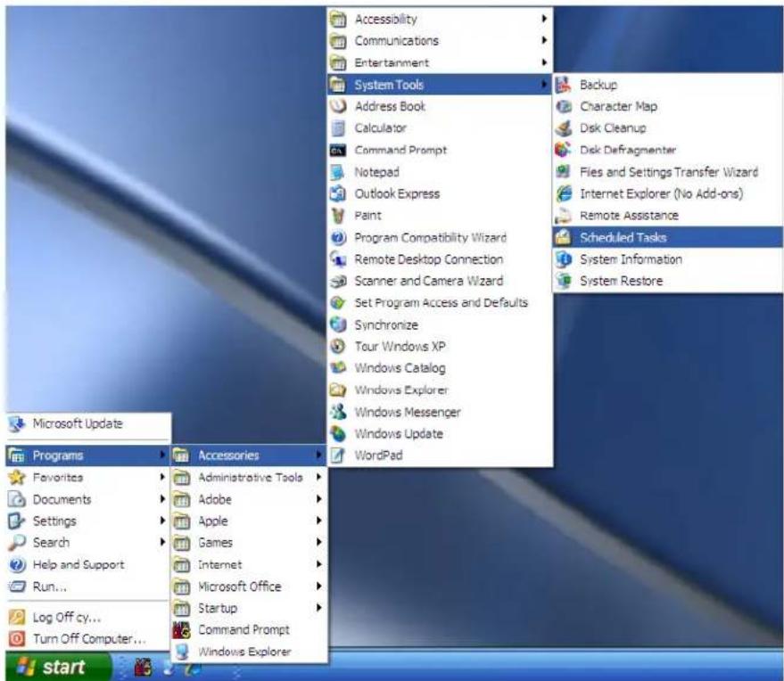Select the System Tools menu entry
Viewport: 784px width, 681px height.
click(440, 85)
